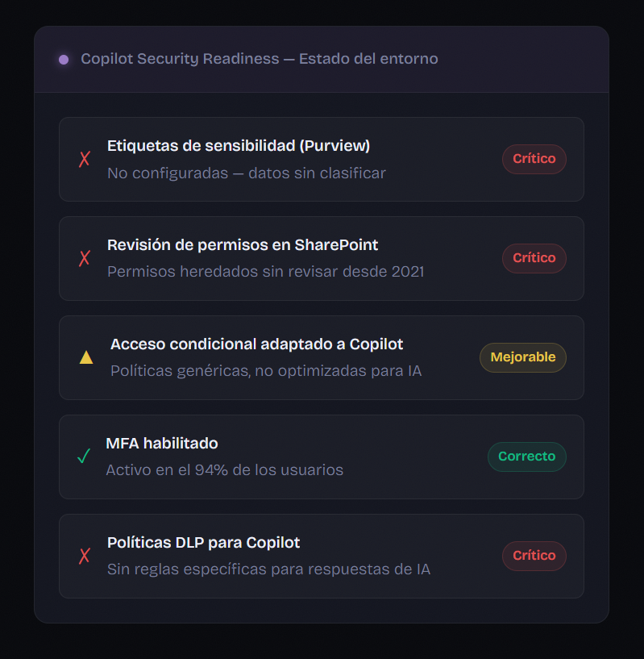The width and height of the screenshot is (644, 659).
Task: Open the MFA habilitado item title
Action: pos(162,444)
